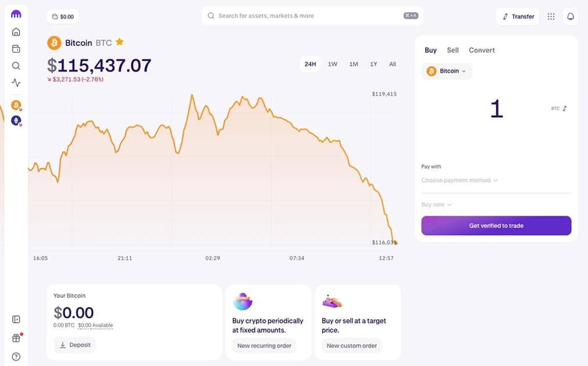Switch BTC amount entry to fiat currency

click(563, 108)
